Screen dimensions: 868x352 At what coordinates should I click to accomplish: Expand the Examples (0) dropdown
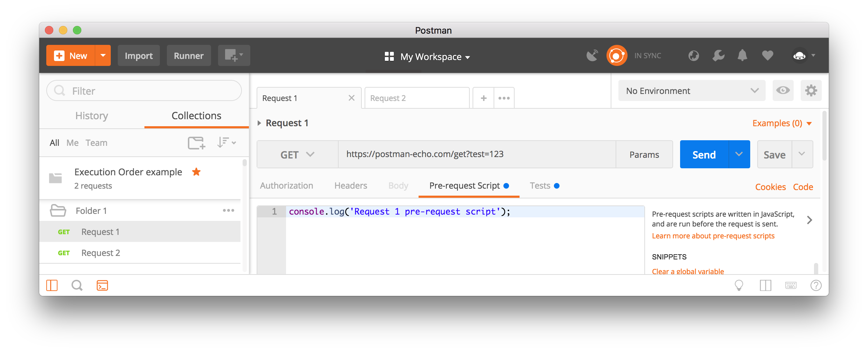point(782,123)
